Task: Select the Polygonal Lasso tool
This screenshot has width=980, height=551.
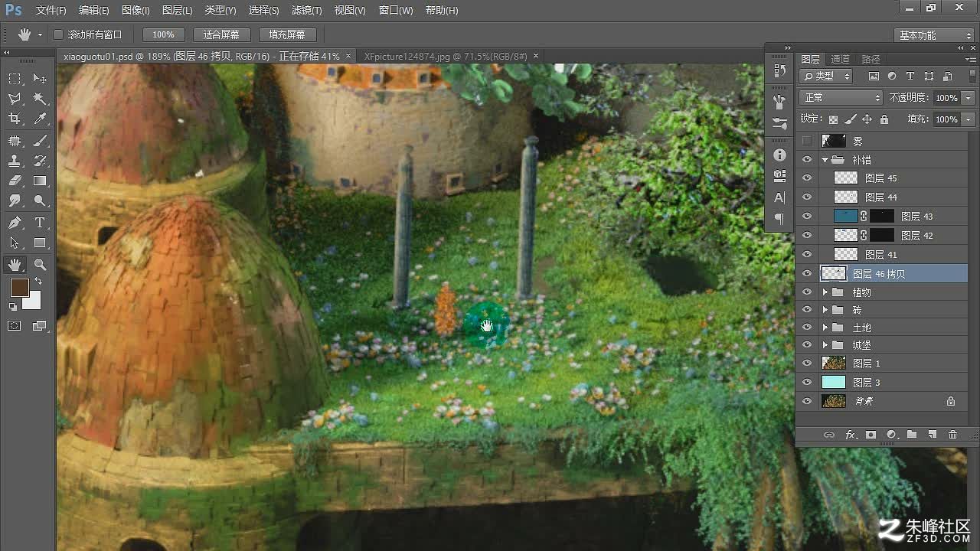Action: tap(15, 99)
